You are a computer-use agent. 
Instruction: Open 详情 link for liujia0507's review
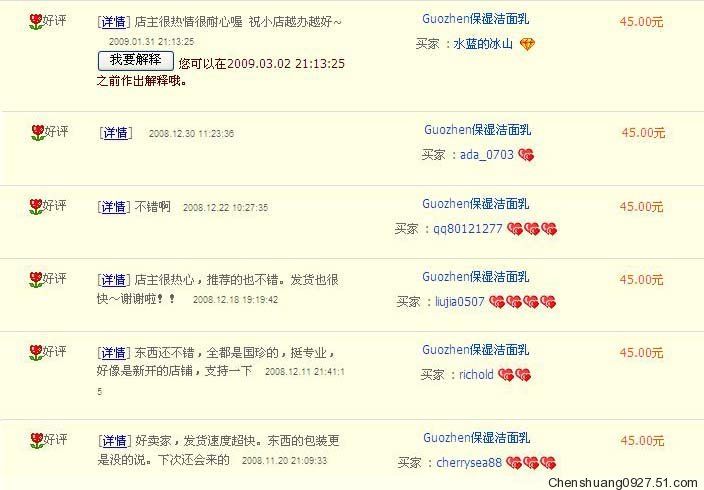[x=114, y=280]
